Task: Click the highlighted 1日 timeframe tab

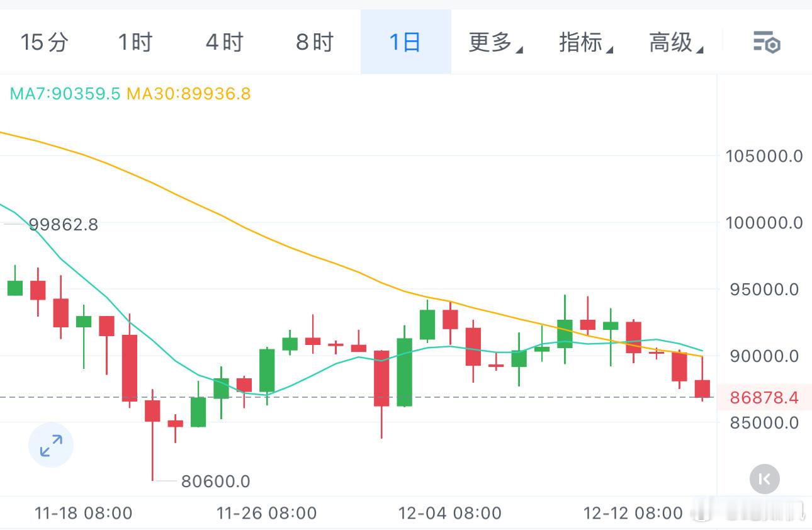Action: click(405, 42)
